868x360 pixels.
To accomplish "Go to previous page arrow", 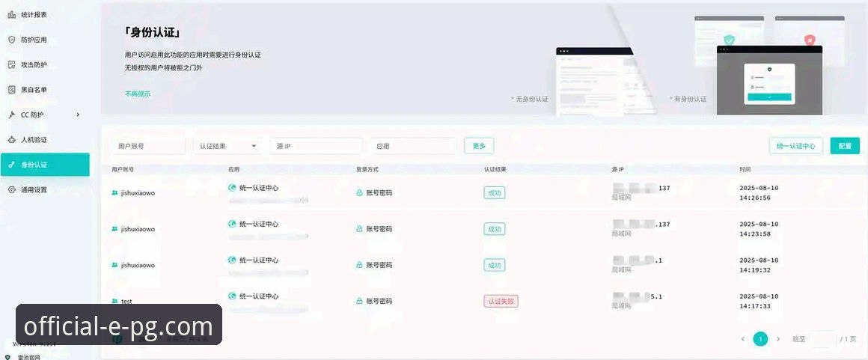I will (x=742, y=338).
